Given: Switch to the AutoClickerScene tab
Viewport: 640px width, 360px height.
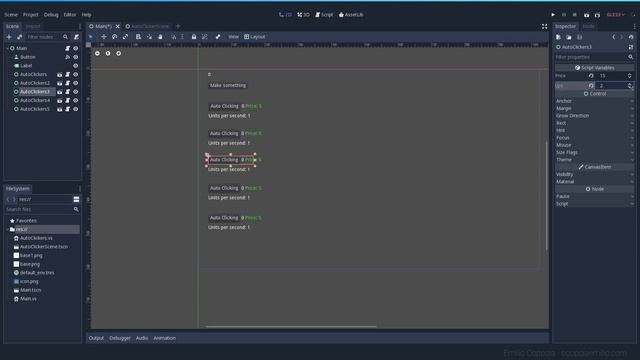Looking at the screenshot, I should 147,26.
